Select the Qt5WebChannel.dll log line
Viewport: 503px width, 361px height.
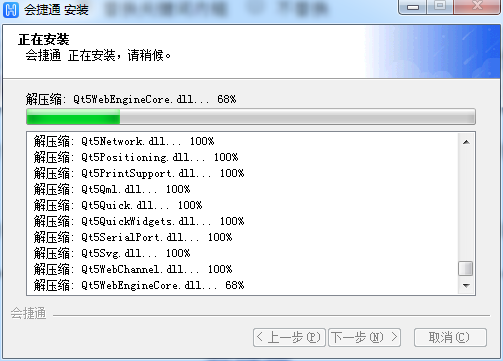click(133, 269)
